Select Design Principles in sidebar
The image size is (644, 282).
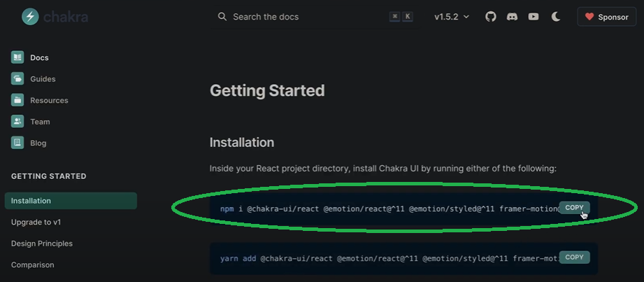click(x=42, y=244)
